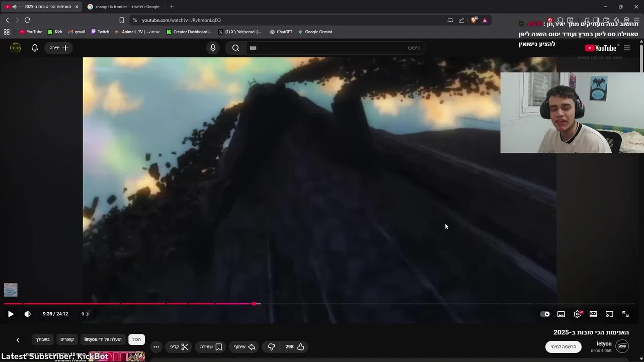Open more actions three-dot menu
Screen dimensions: 644x362
(156, 346)
